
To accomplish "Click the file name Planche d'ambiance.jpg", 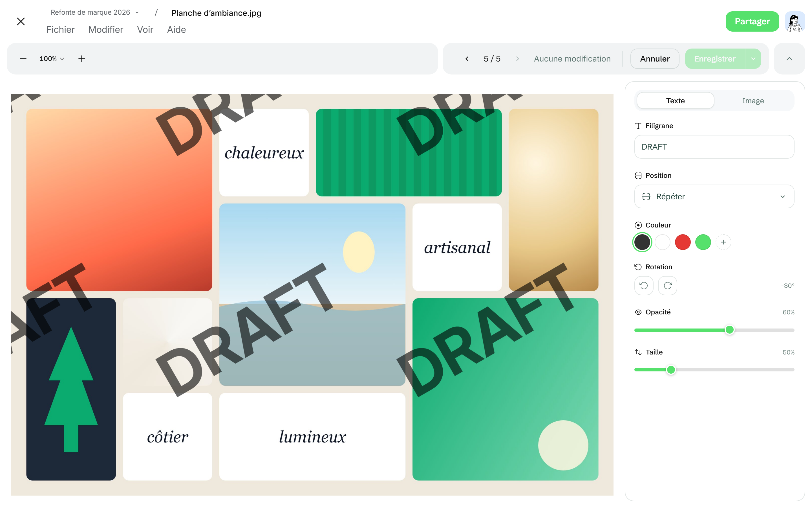I will tap(216, 13).
